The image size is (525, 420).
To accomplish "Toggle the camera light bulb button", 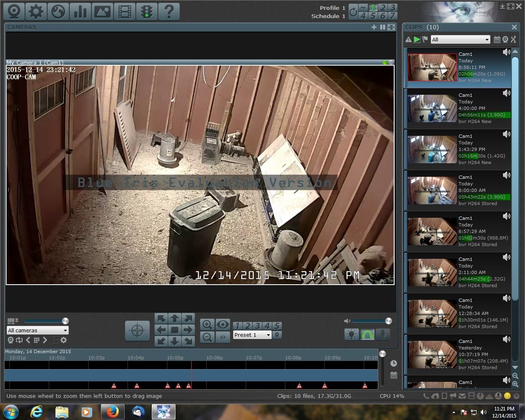I will click(x=352, y=334).
